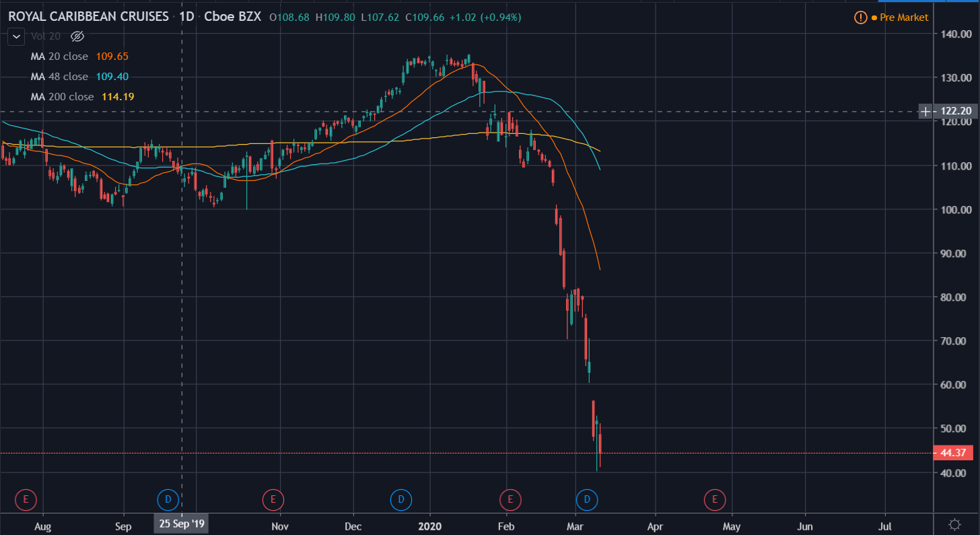The image size is (980, 535).
Task: Collapse the indicator legend with the chevron
Action: (x=16, y=36)
